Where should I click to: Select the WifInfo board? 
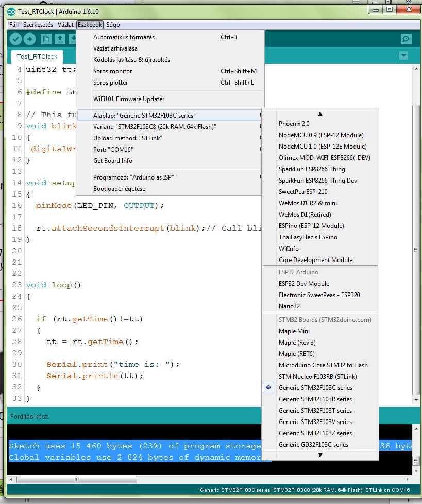320,249
